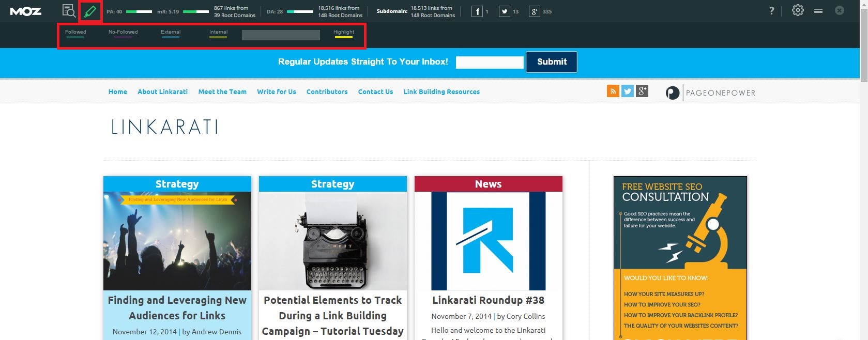This screenshot has width=868, height=340.
Task: Toggle Followed links highlighting
Action: point(75,34)
